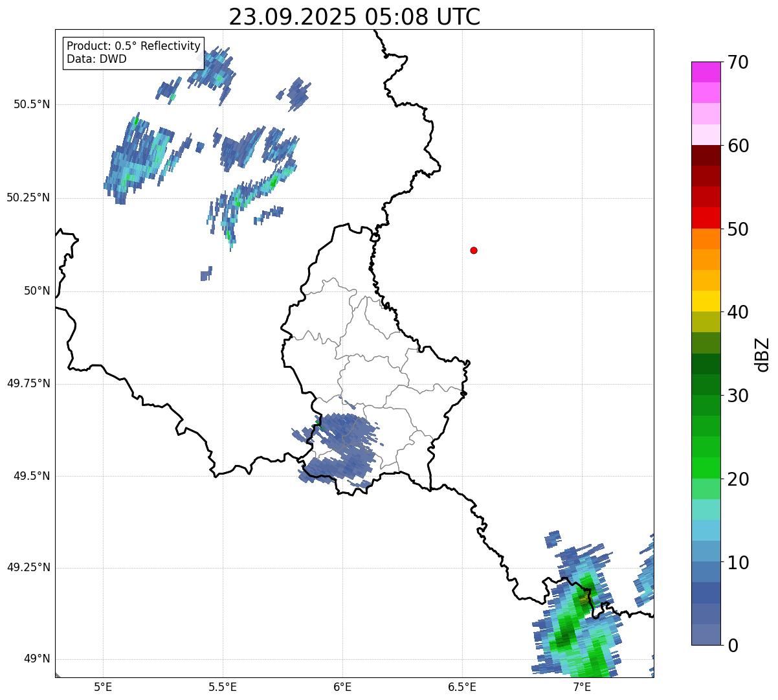The height and width of the screenshot is (700, 778).
Task: Click the 49.75°N latitude label
Action: click(x=28, y=383)
